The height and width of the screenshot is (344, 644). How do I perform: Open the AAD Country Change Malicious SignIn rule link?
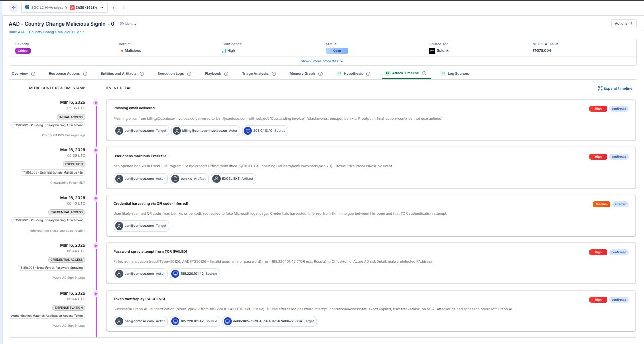[46, 32]
